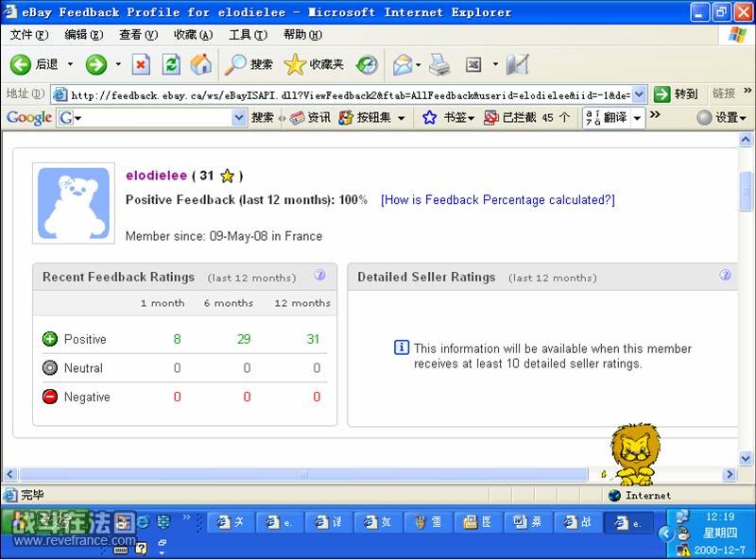Click the Stop loading icon

[x=141, y=64]
